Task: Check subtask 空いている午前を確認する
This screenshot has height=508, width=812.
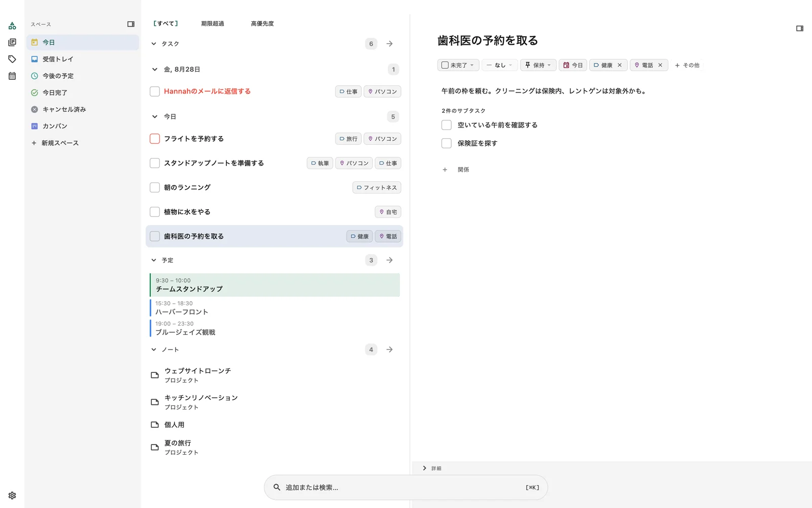Action: (447, 125)
